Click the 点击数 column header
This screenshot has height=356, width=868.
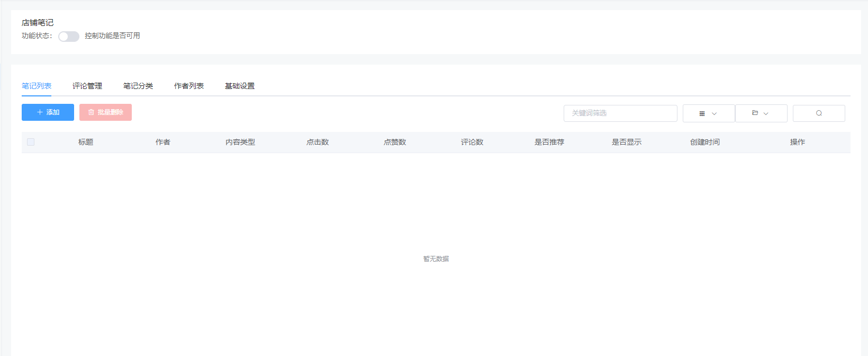point(318,142)
